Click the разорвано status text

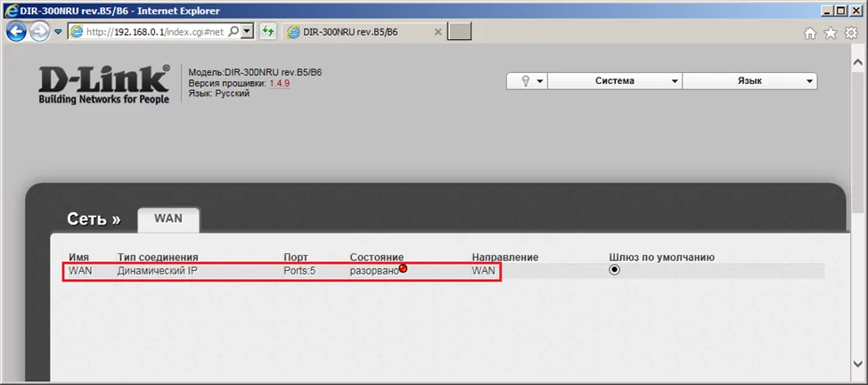click(x=374, y=271)
